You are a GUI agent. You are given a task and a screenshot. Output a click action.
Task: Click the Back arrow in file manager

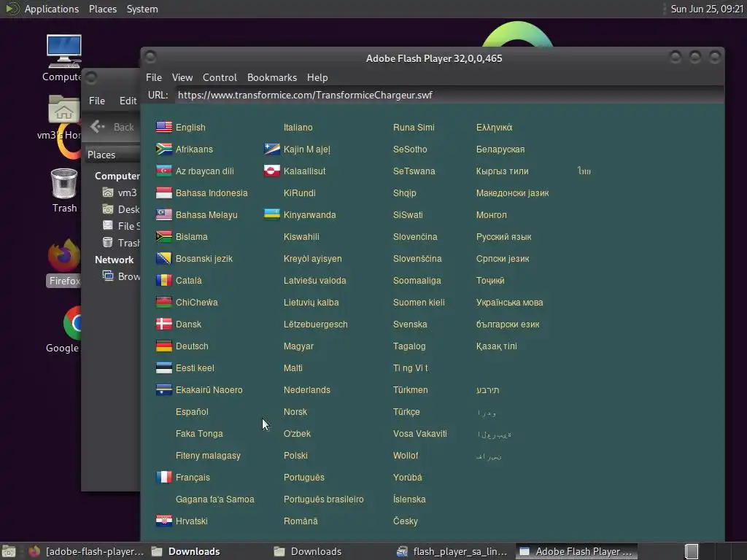98,127
